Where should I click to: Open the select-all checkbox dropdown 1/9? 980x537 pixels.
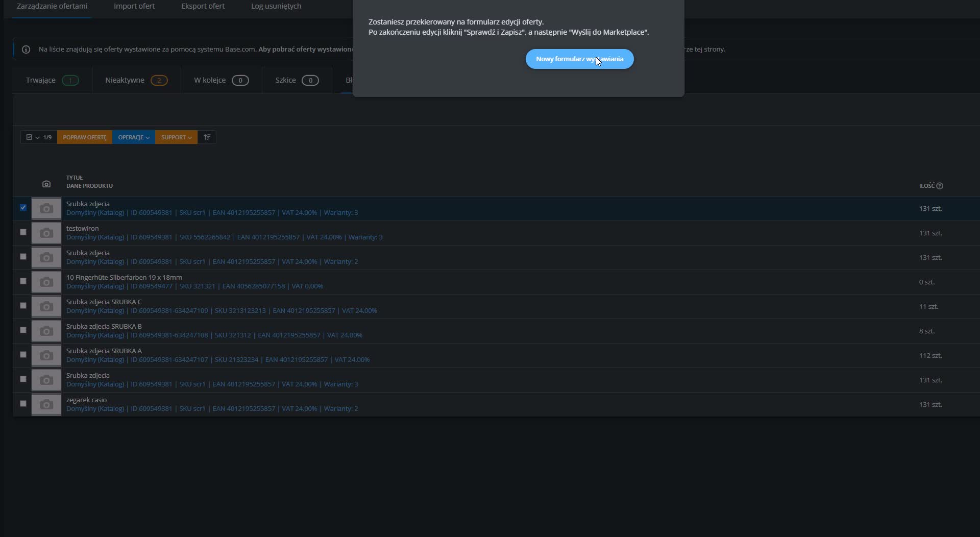point(39,137)
